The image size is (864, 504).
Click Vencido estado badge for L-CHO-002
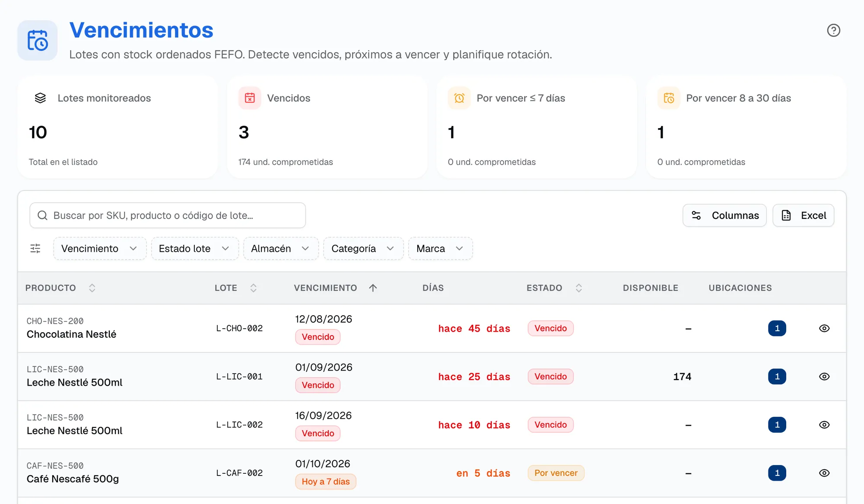point(551,328)
